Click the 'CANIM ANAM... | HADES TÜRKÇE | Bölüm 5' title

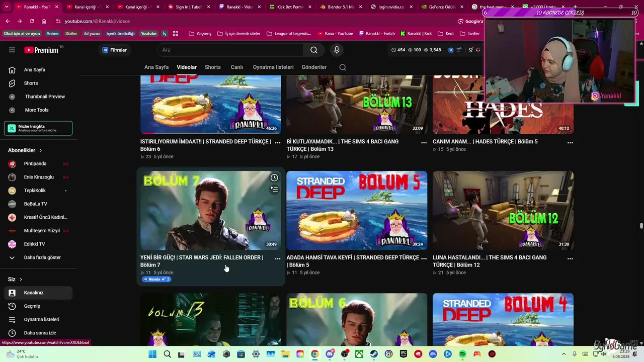coord(485,142)
